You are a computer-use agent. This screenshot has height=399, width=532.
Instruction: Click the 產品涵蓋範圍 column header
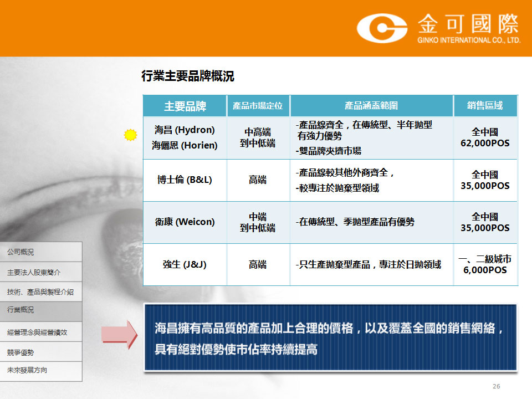point(371,106)
